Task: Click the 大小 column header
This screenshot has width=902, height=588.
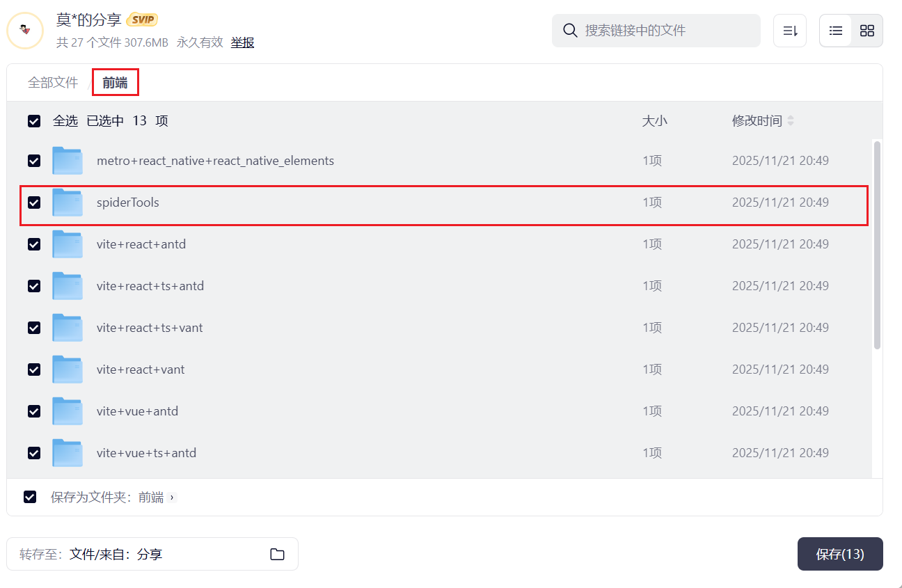Action: click(x=654, y=121)
